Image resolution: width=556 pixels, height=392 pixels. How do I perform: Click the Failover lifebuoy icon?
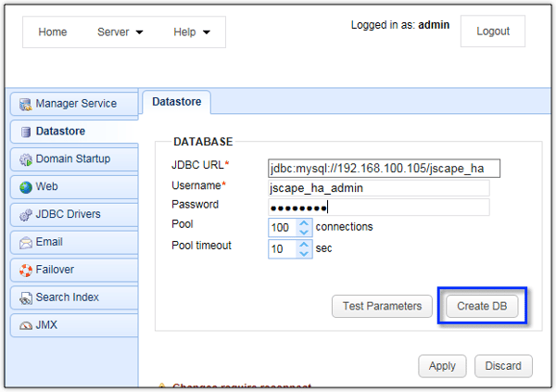pyautogui.click(x=26, y=271)
